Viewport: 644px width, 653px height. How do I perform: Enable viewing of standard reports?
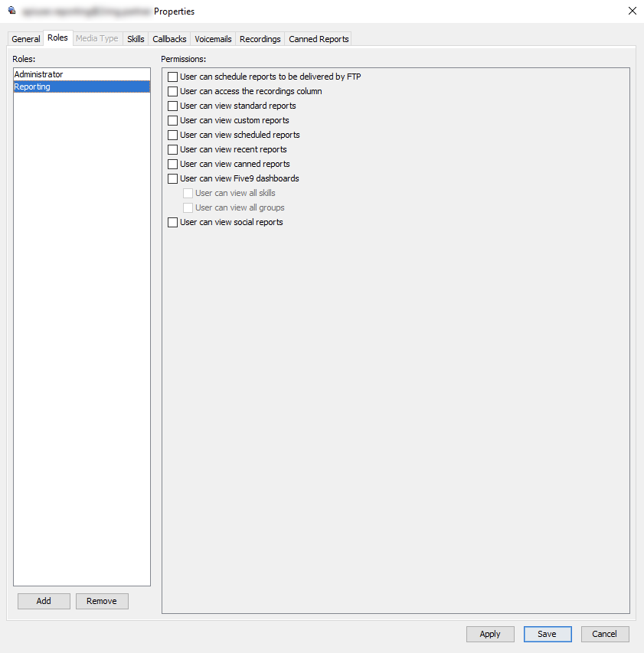(x=172, y=106)
